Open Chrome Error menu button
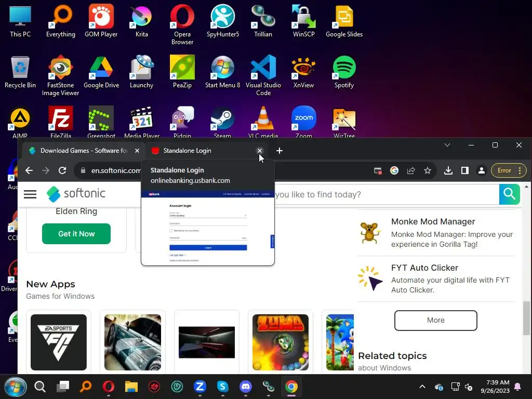 pos(509,170)
